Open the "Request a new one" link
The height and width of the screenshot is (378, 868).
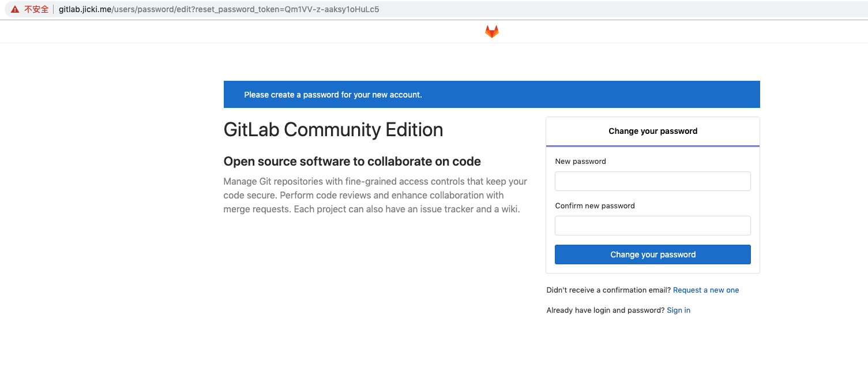click(x=706, y=290)
